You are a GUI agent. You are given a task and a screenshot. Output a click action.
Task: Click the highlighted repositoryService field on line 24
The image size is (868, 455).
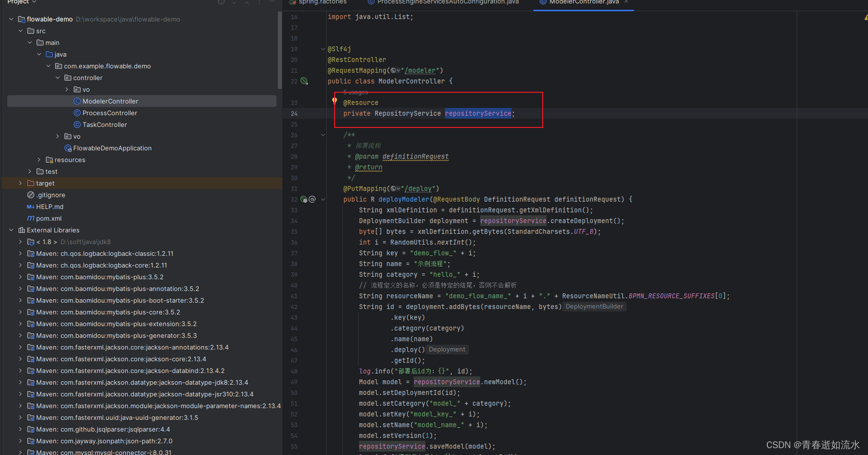click(478, 113)
